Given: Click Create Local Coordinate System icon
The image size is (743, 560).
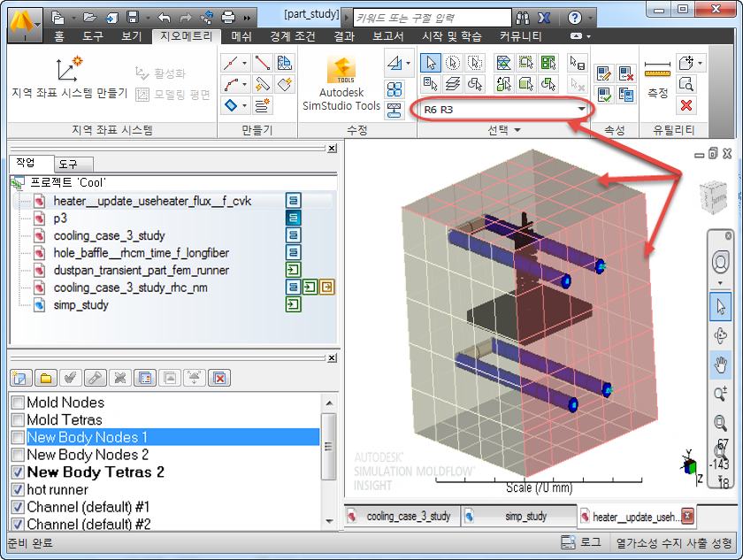Looking at the screenshot, I should [69, 68].
